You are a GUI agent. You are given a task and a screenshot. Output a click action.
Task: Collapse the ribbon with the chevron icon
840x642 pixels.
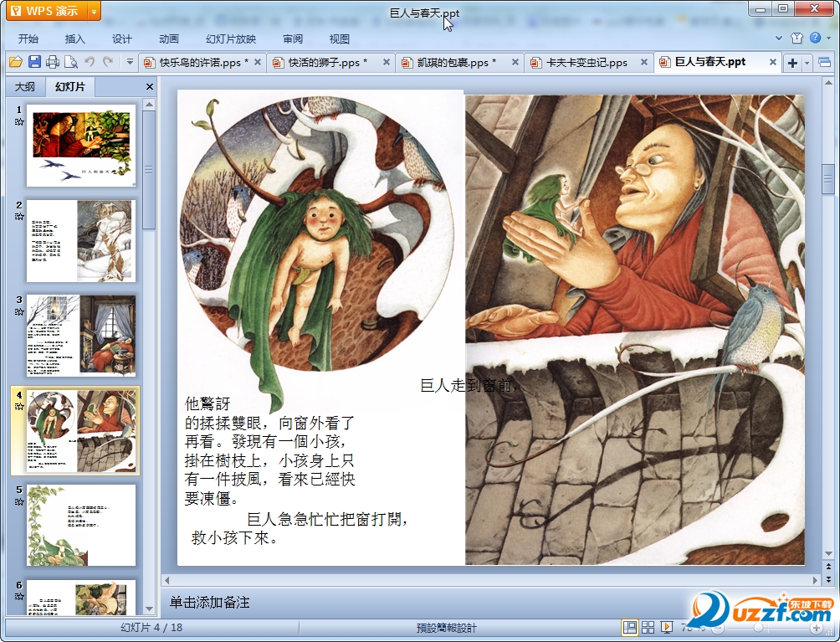click(x=779, y=38)
